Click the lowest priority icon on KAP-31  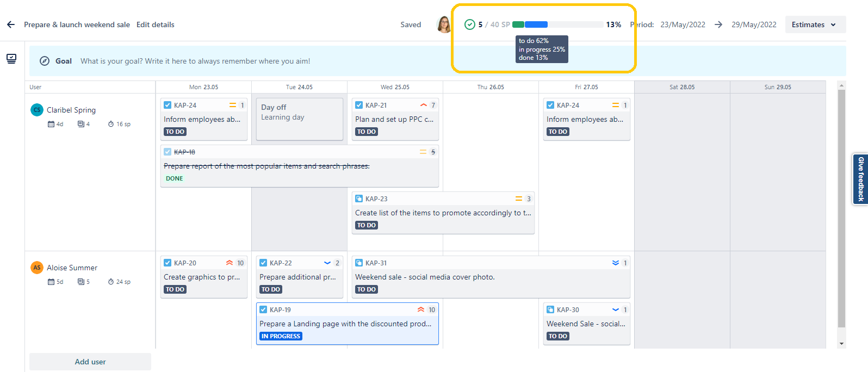tap(616, 263)
